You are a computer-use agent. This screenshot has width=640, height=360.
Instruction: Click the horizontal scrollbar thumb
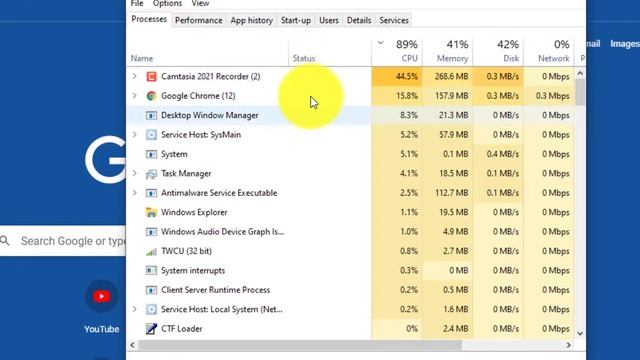click(x=300, y=345)
